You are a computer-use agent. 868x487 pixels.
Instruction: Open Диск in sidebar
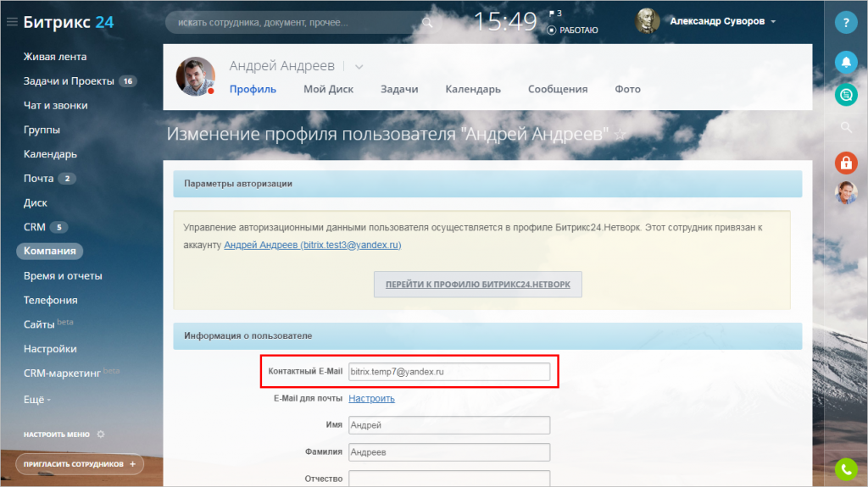[x=35, y=202]
